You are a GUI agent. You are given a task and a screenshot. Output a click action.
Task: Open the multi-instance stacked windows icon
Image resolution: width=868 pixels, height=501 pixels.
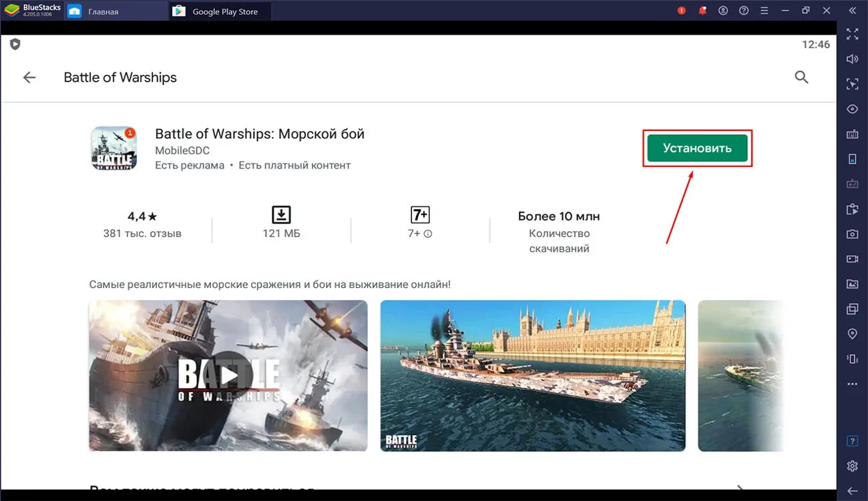point(852,309)
